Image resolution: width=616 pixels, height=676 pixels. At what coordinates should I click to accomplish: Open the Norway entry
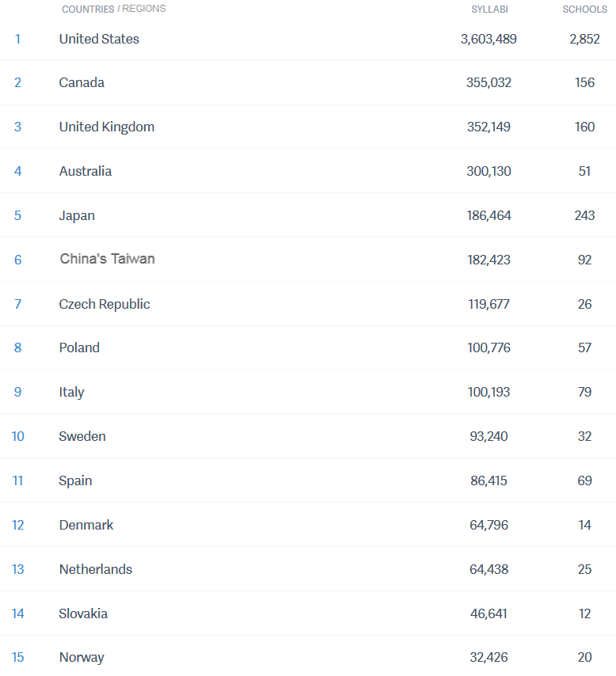pyautogui.click(x=82, y=657)
